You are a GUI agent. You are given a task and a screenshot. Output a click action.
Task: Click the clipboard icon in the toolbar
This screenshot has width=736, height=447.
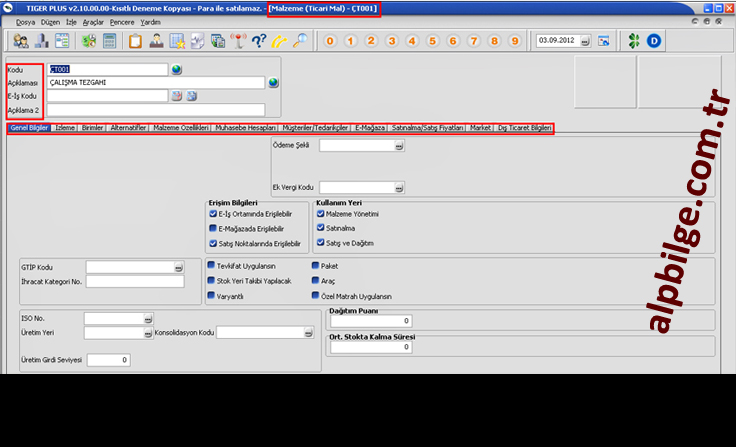coord(134,41)
